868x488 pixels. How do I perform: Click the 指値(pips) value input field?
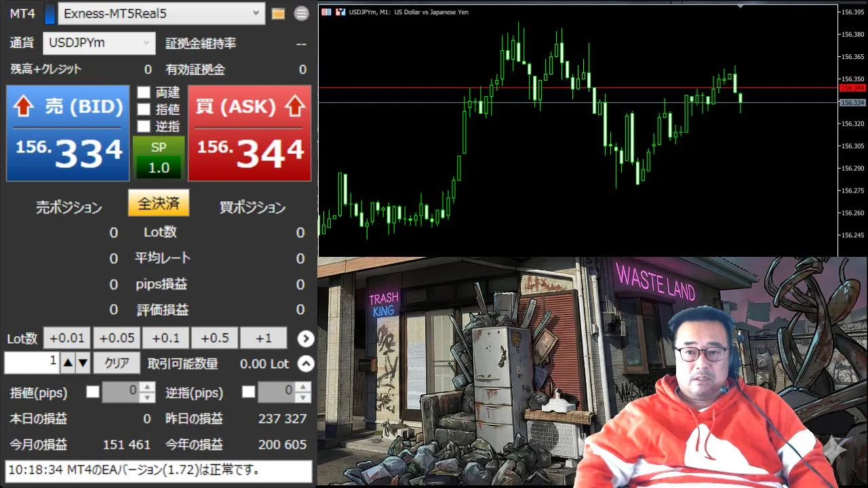(122, 392)
